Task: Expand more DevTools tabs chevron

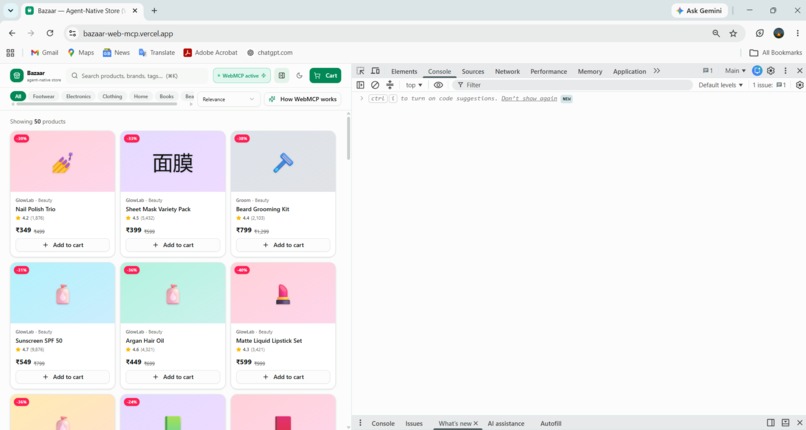Action: (657, 71)
